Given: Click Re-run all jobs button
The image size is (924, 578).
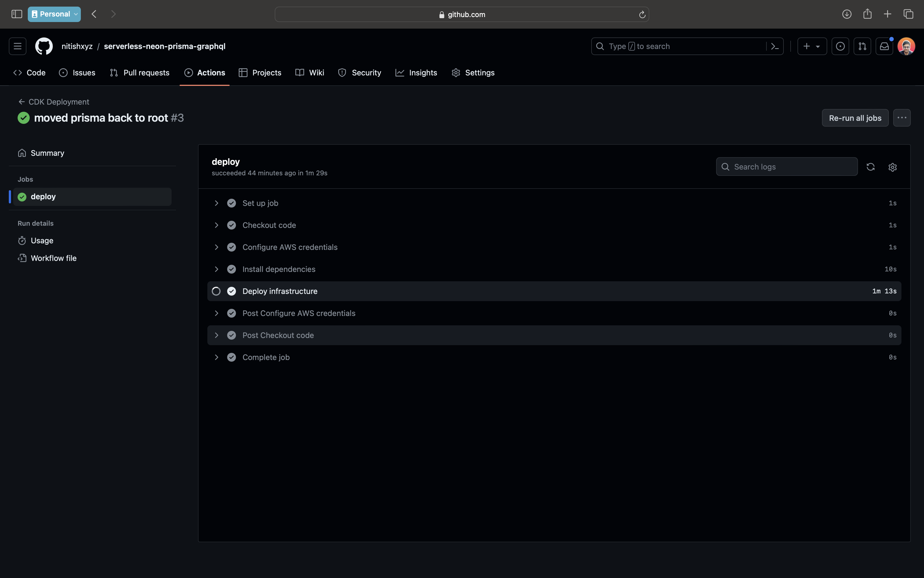Looking at the screenshot, I should [855, 118].
